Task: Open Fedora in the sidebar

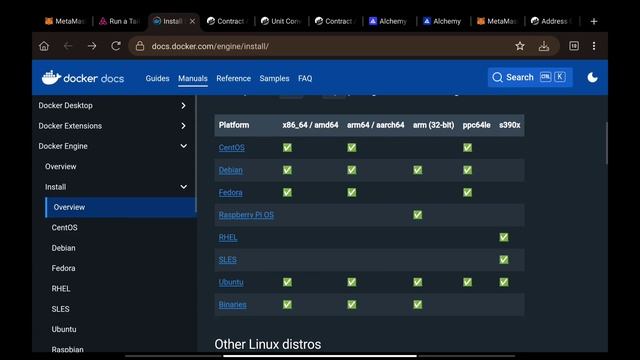Action: (x=63, y=269)
